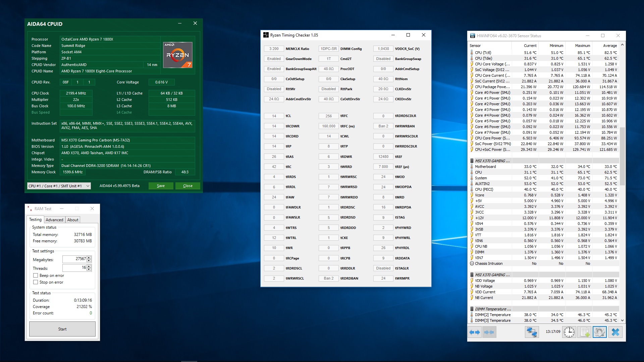Increase Megabytes value with stepper

tap(89, 257)
